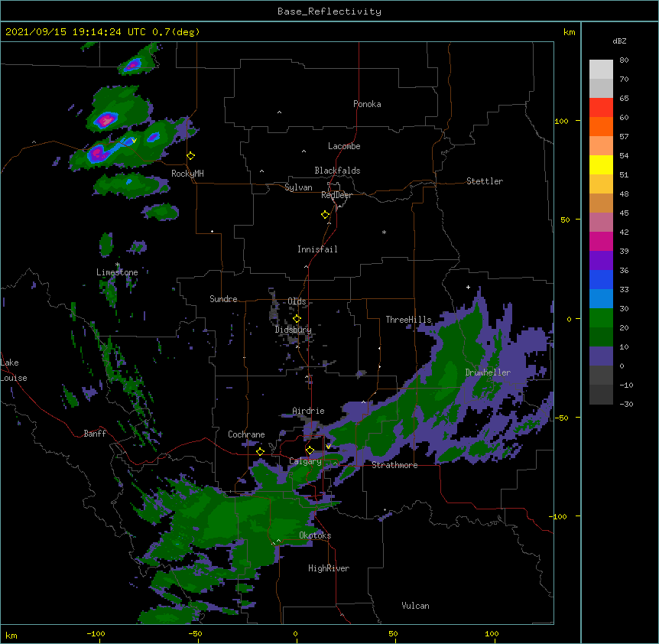
Task: Click the white asterisk above Limestone label
Action: 118,265
